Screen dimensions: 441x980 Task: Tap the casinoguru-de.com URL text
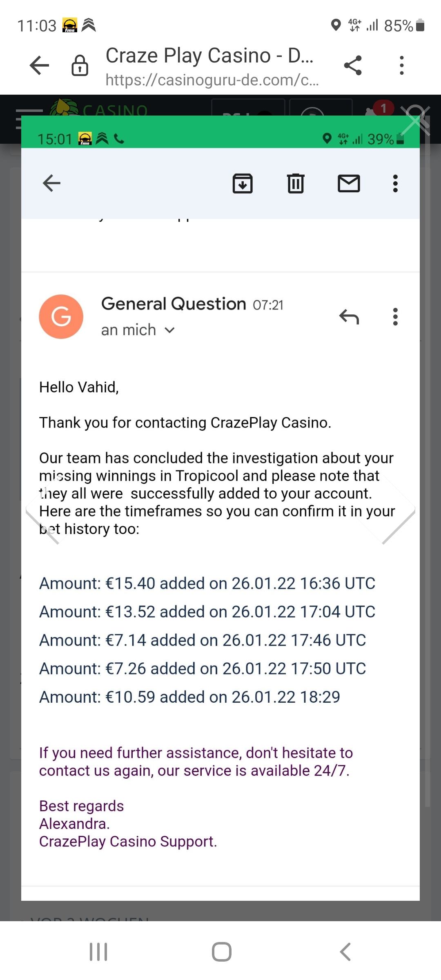[x=212, y=80]
